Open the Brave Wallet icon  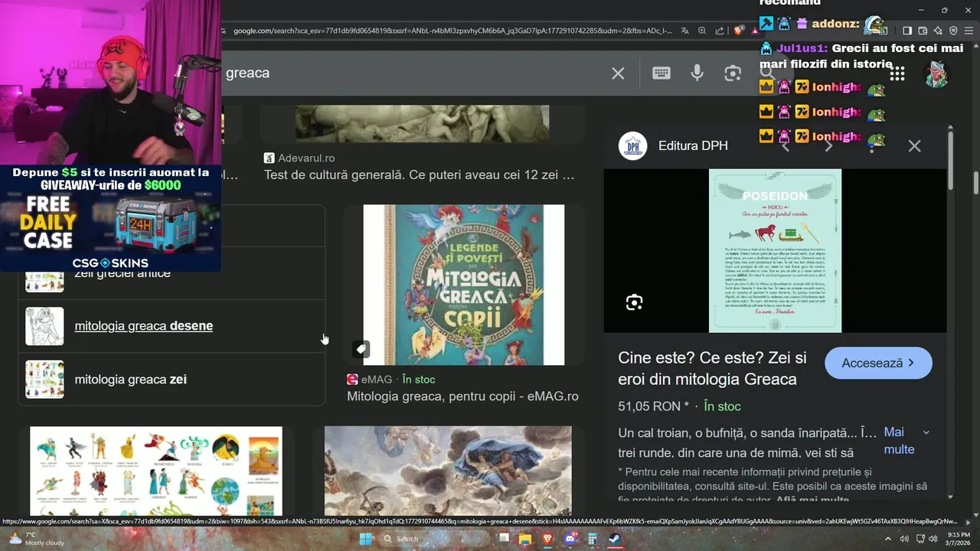tap(923, 31)
